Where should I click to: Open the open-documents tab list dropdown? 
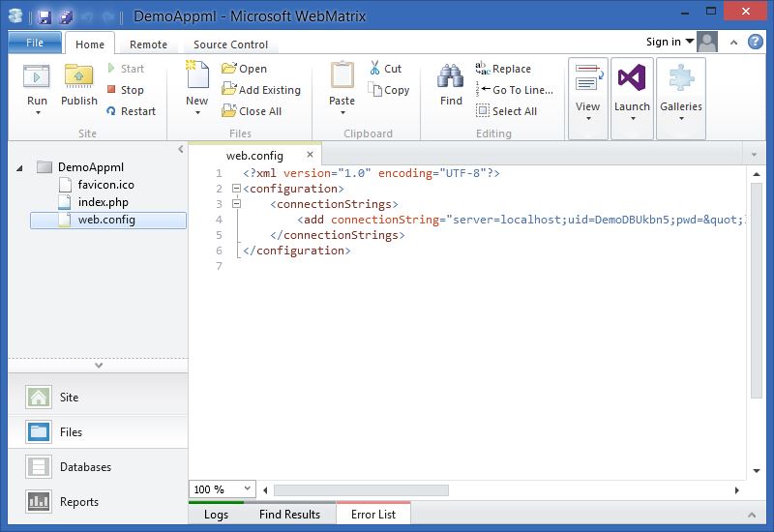[754, 155]
